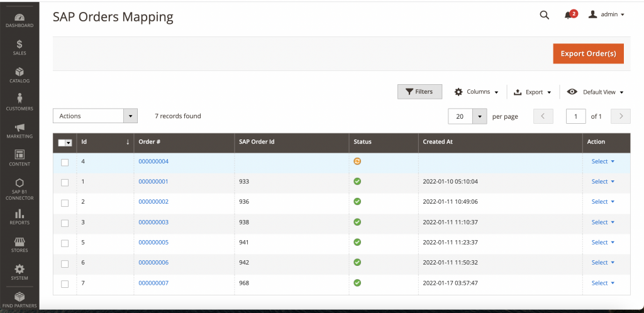
Task: Open order link 000000005
Action: pyautogui.click(x=153, y=243)
